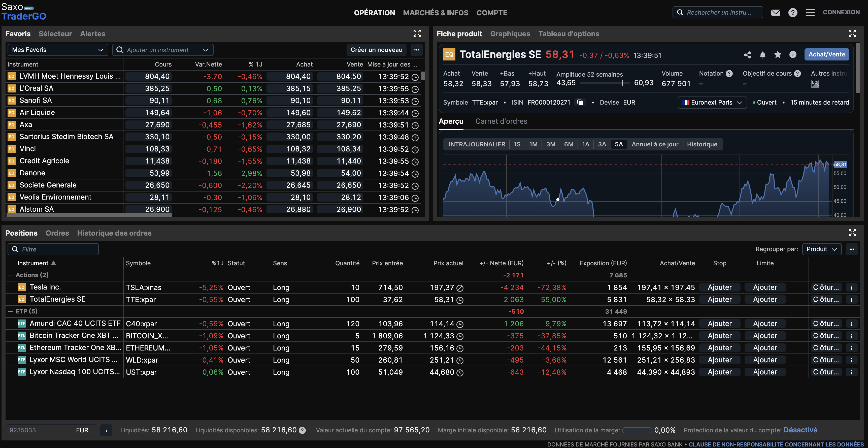Viewport: 868px width, 448px height.
Task: Expand Ajouter un instrument dropdown
Action: click(206, 50)
